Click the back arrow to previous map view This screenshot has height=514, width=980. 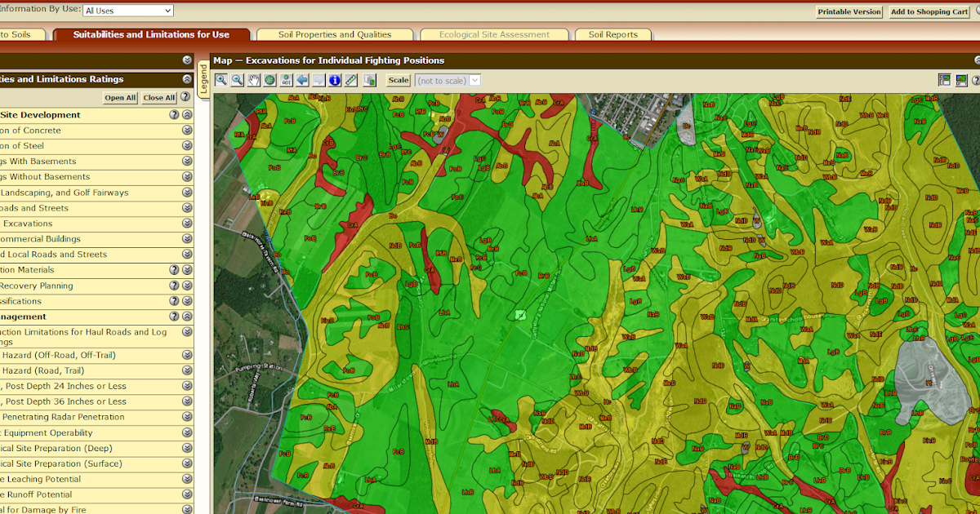[x=303, y=80]
